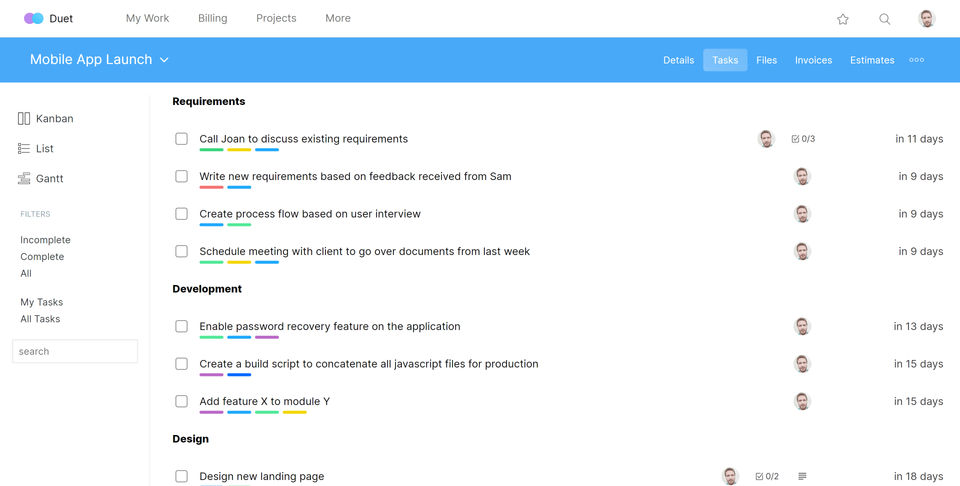Open the three-dot more options icon
This screenshot has height=486, width=960.
click(916, 60)
